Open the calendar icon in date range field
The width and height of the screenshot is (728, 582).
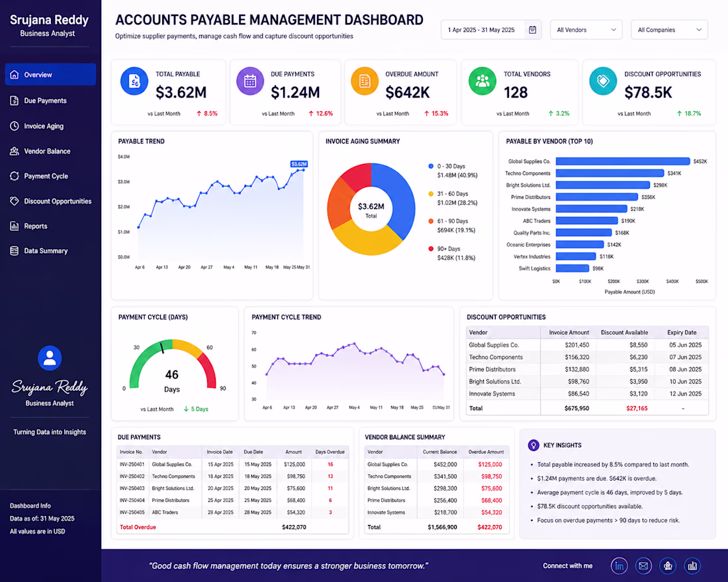533,30
